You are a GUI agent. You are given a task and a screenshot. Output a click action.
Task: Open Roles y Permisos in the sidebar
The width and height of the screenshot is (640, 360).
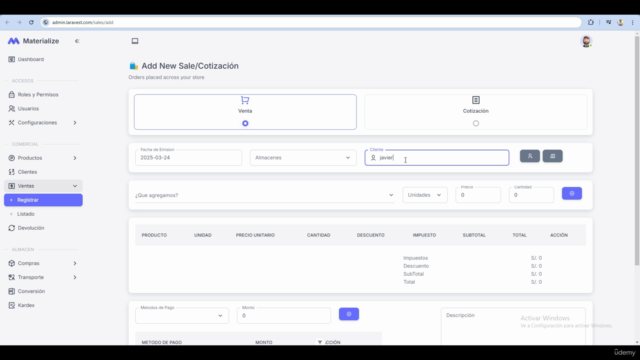coord(43,94)
